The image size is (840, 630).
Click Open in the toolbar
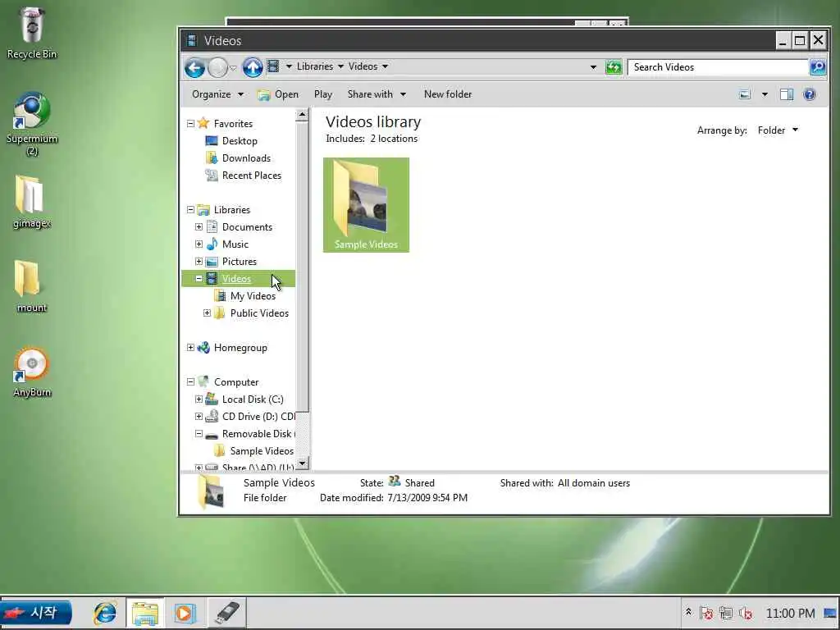click(278, 94)
